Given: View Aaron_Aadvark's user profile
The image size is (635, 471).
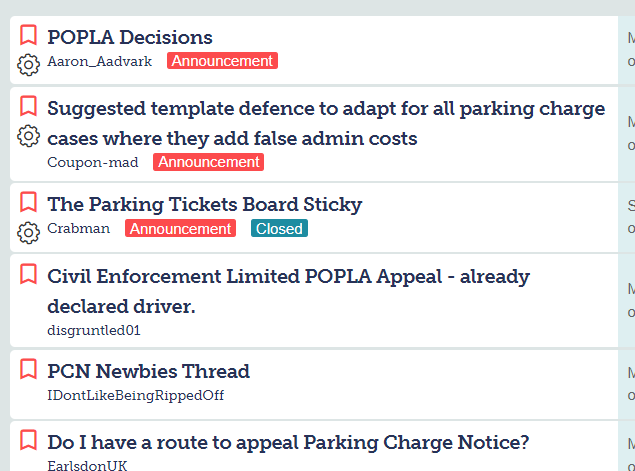Looking at the screenshot, I should [100, 61].
